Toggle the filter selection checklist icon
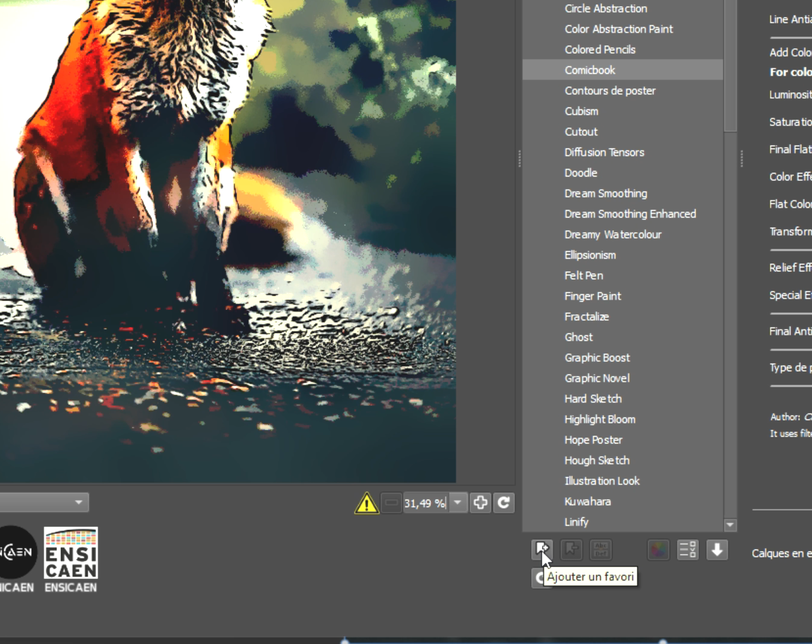The image size is (812, 644). [x=688, y=549]
